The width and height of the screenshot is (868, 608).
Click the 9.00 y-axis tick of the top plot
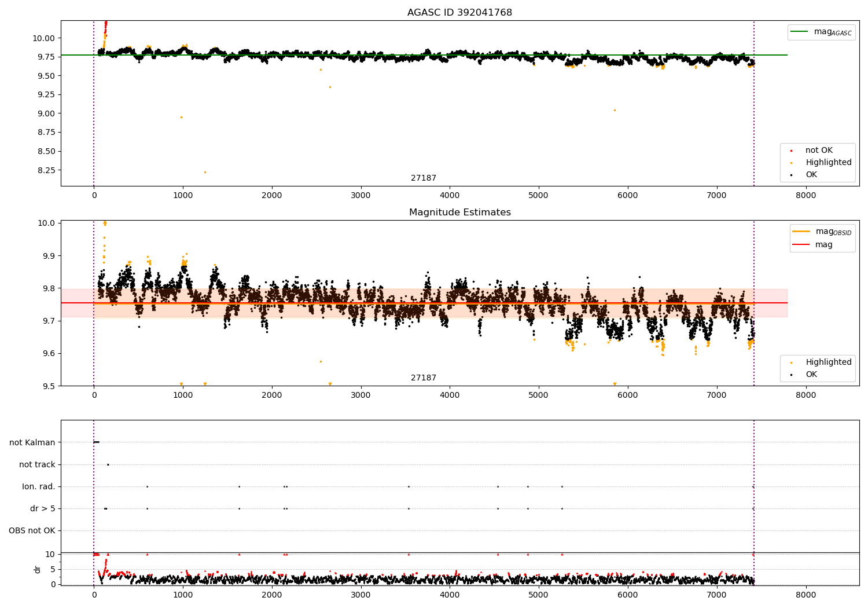(x=46, y=113)
